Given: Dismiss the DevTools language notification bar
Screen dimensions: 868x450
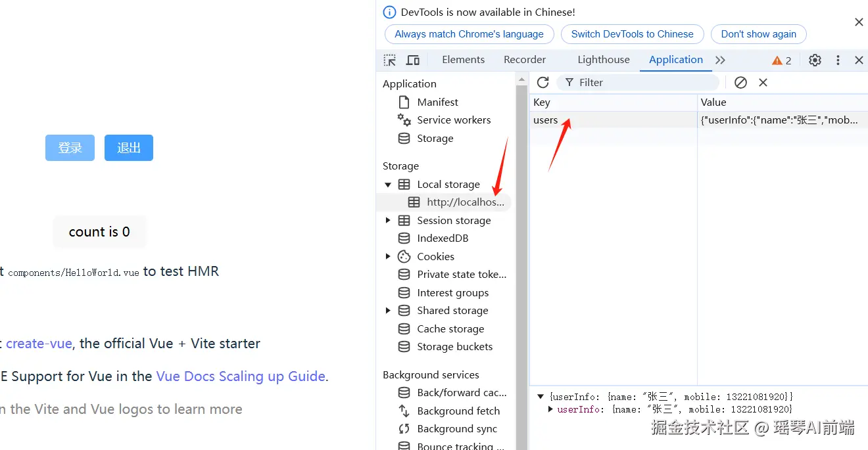Looking at the screenshot, I should coord(859,22).
